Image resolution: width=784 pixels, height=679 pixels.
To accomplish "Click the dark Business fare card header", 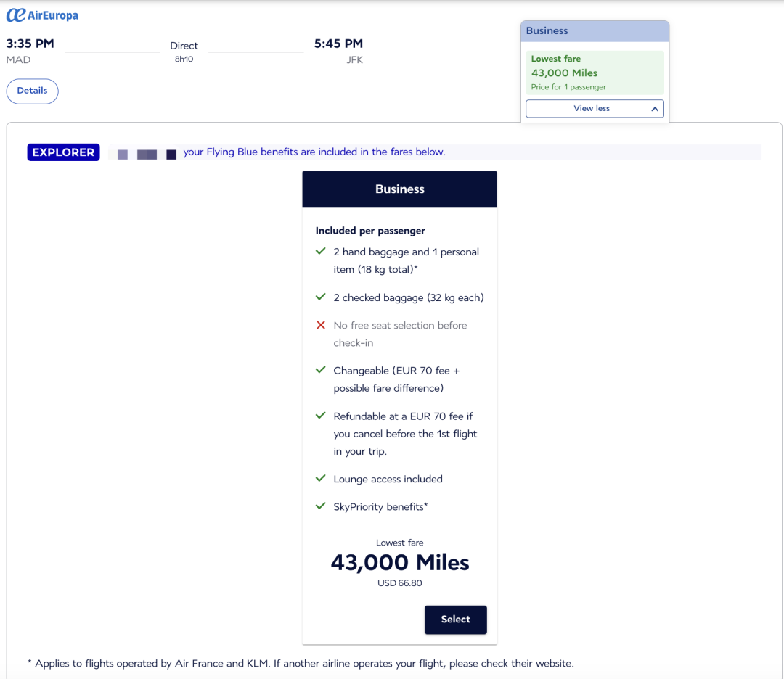I will tap(399, 189).
